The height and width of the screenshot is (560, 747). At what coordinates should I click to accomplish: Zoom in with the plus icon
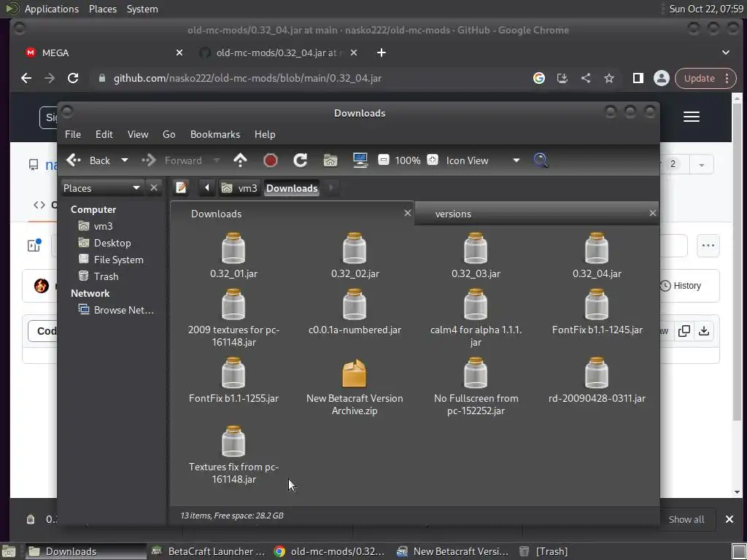[x=432, y=160]
